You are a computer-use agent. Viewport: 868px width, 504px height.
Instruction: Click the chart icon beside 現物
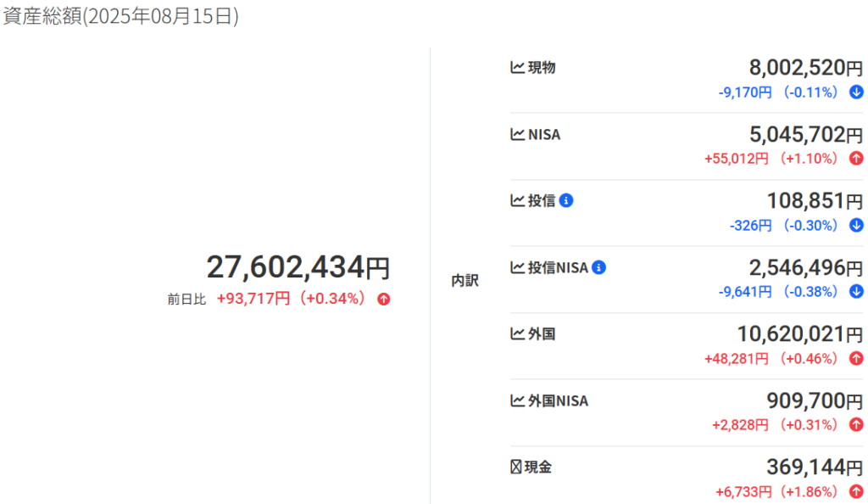tap(517, 68)
